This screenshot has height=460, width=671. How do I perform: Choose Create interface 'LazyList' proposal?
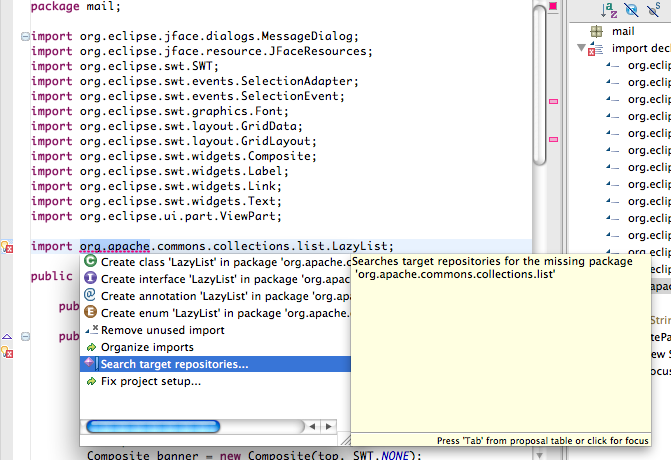click(x=215, y=279)
